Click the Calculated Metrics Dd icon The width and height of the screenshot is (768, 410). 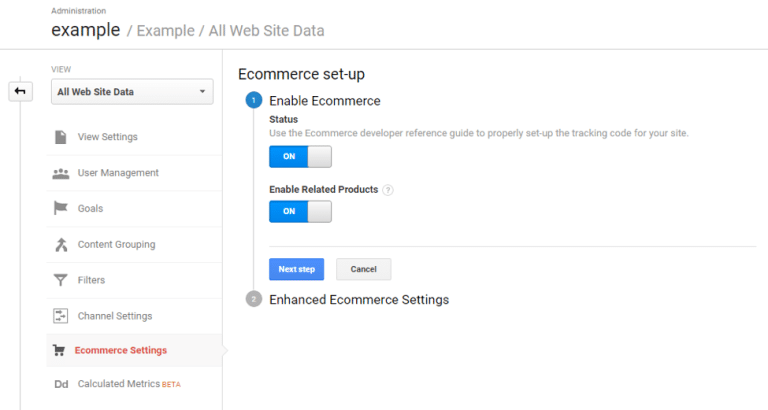[60, 384]
